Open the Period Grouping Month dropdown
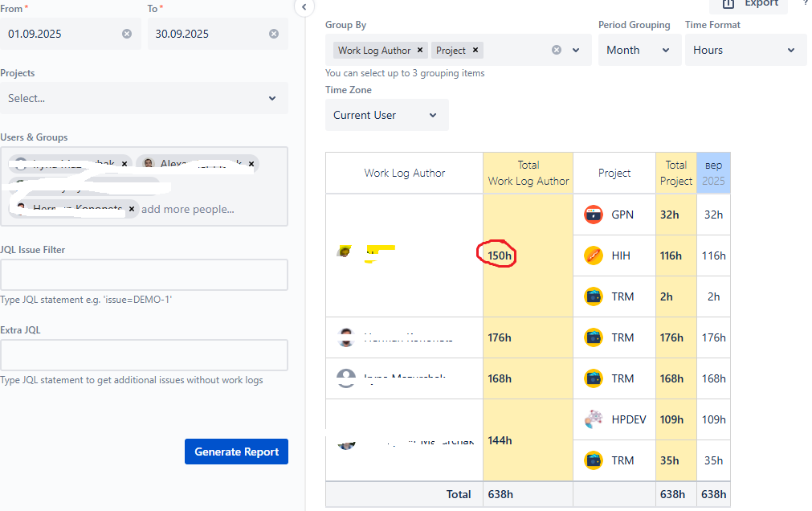This screenshot has width=812, height=511. pos(639,51)
